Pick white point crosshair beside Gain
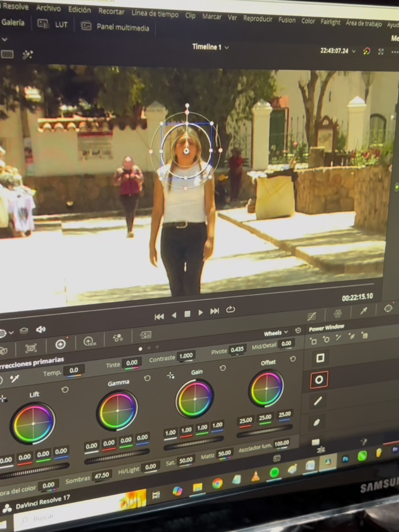This screenshot has width=399, height=532. (x=171, y=375)
